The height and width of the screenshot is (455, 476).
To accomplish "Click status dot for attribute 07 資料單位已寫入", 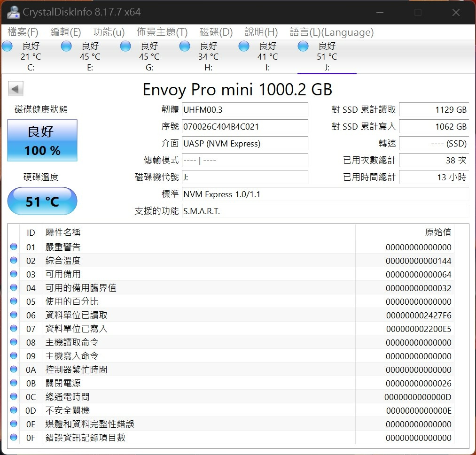I will pyautogui.click(x=14, y=329).
